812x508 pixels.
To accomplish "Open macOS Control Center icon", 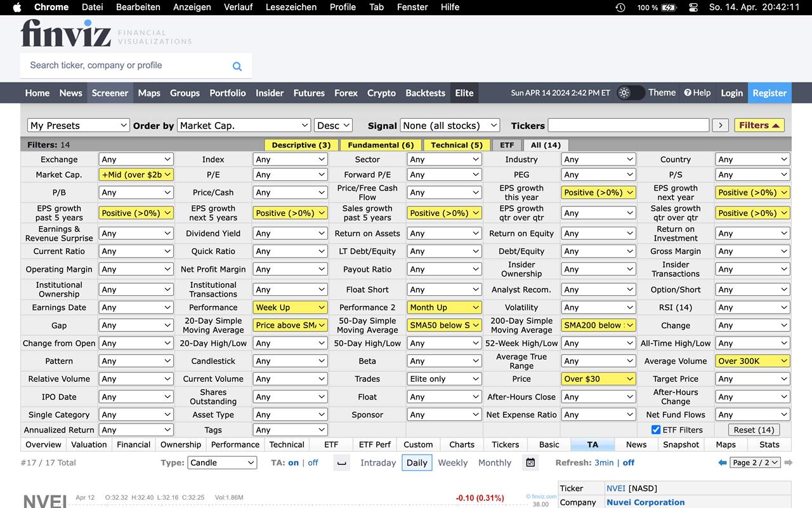I will click(693, 8).
